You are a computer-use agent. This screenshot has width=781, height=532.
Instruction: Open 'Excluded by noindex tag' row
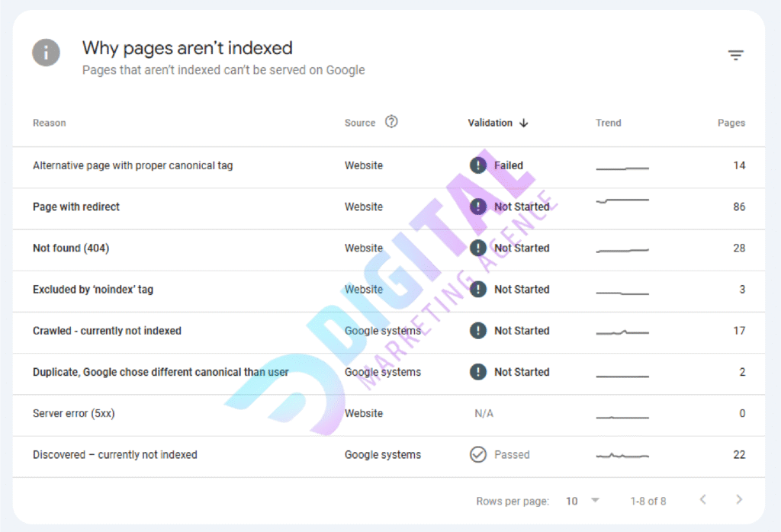click(93, 290)
